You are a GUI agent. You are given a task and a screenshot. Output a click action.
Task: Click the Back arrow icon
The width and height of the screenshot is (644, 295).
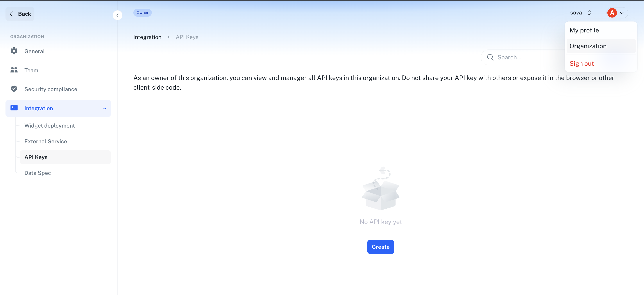[11, 14]
